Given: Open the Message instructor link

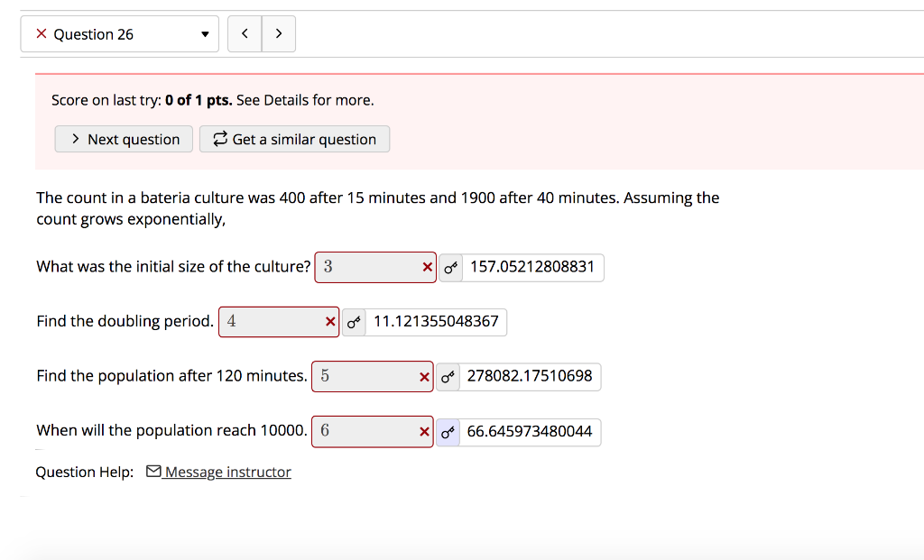Looking at the screenshot, I should [x=226, y=471].
